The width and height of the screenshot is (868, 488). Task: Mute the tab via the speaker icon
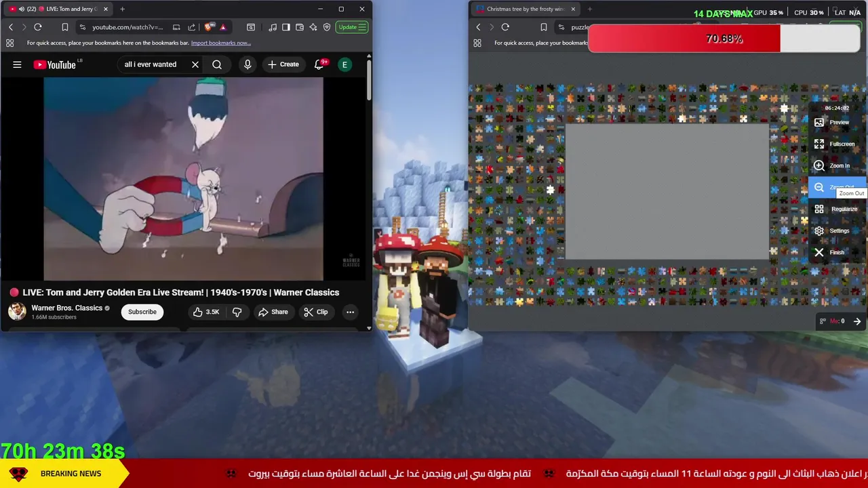click(x=22, y=9)
